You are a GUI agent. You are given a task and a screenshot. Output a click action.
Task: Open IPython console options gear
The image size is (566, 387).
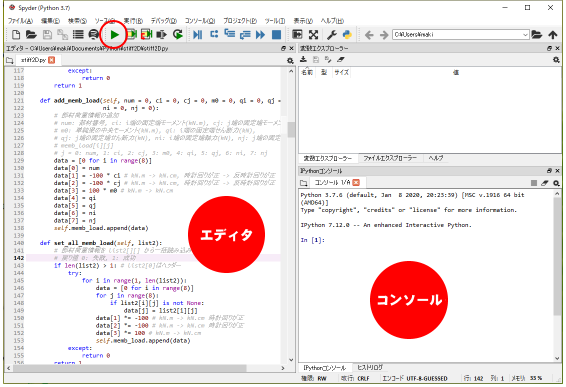(556, 183)
